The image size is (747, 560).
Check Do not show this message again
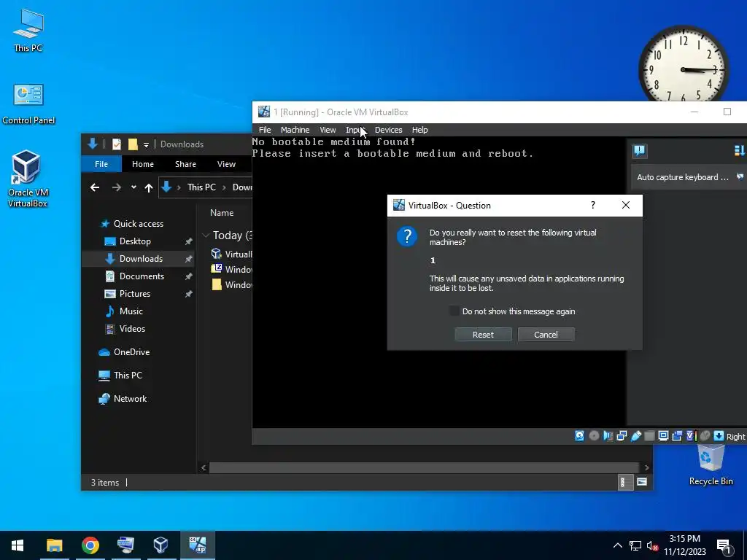[x=454, y=311]
